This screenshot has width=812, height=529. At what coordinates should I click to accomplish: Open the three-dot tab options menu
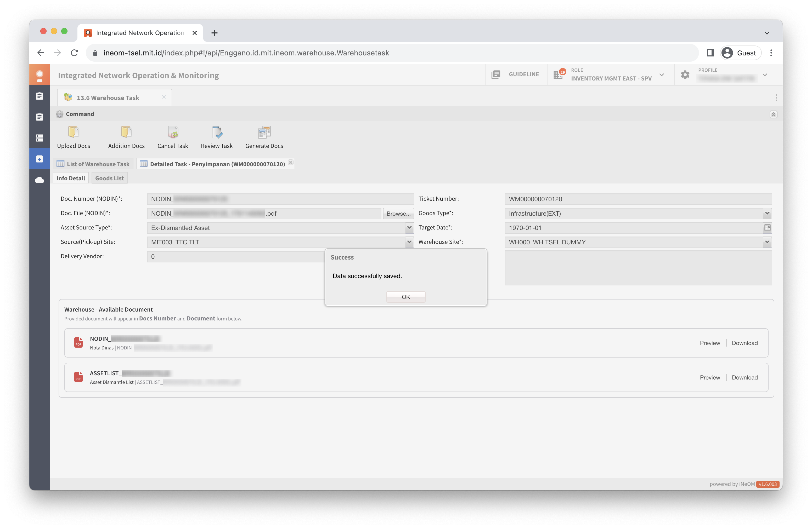(x=776, y=98)
